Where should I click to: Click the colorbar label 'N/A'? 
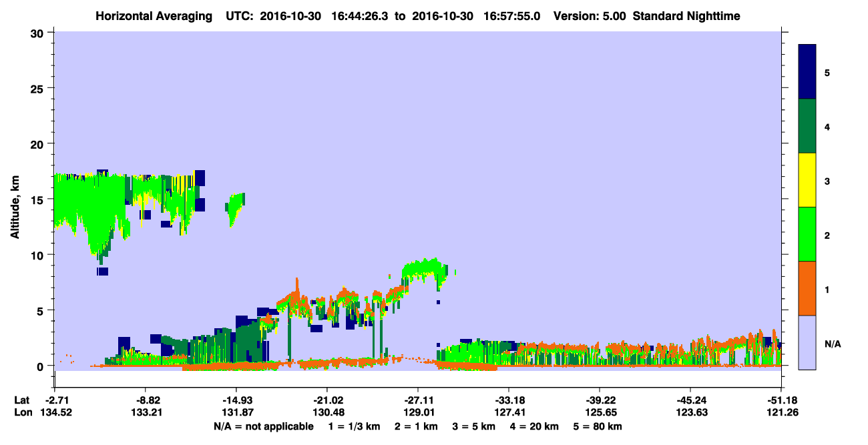[832, 344]
